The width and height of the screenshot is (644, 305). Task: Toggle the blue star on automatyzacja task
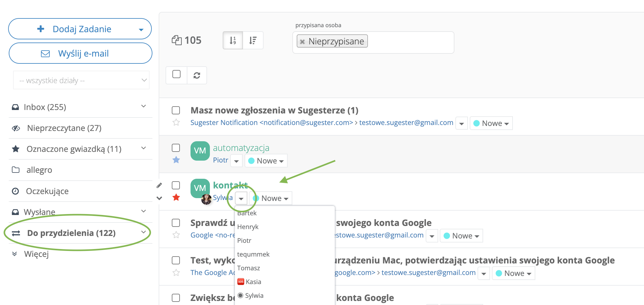point(176,160)
